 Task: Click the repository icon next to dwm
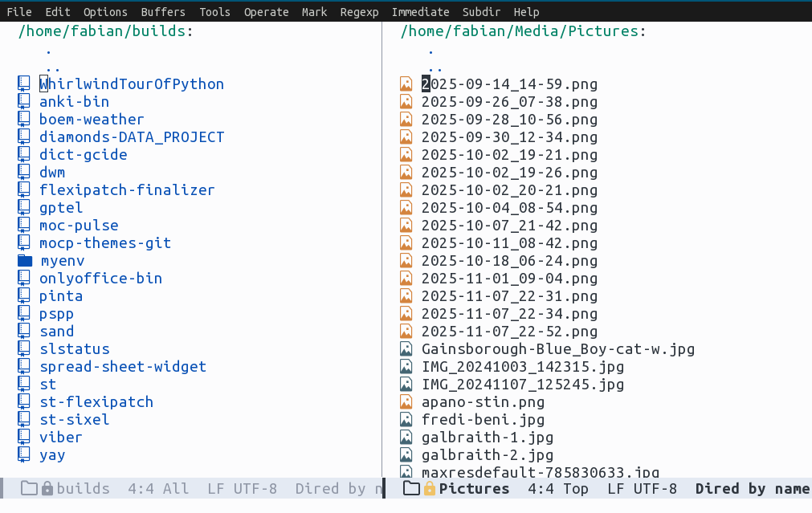(25, 173)
